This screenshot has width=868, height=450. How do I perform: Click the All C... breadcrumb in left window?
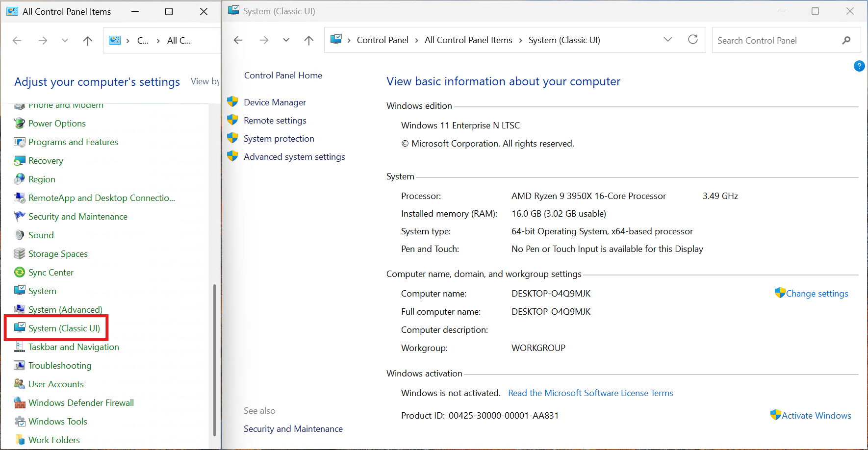pos(179,41)
